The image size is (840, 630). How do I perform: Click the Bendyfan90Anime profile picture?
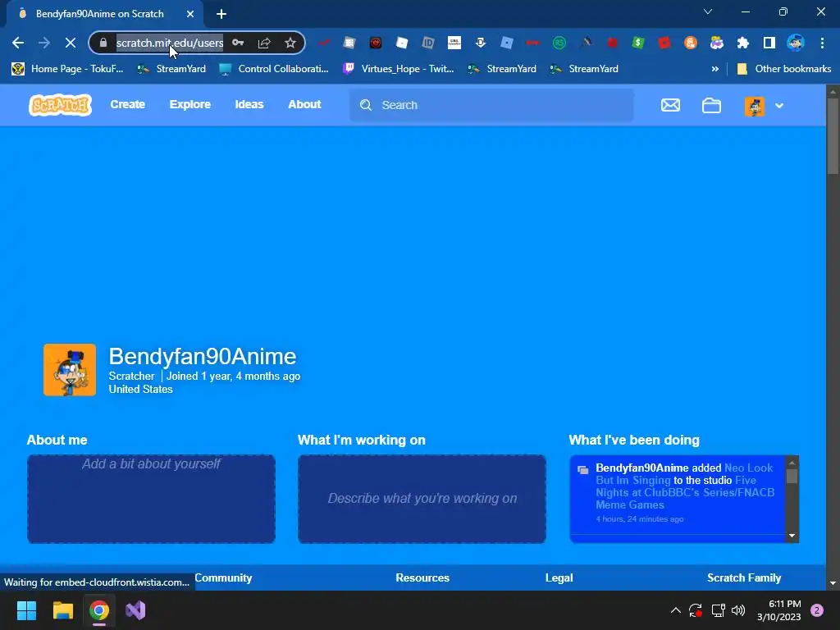70,370
